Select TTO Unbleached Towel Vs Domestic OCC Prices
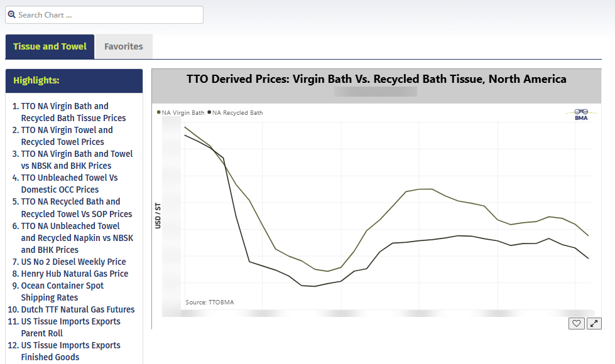Image resolution: width=615 pixels, height=364 pixels. tap(69, 183)
